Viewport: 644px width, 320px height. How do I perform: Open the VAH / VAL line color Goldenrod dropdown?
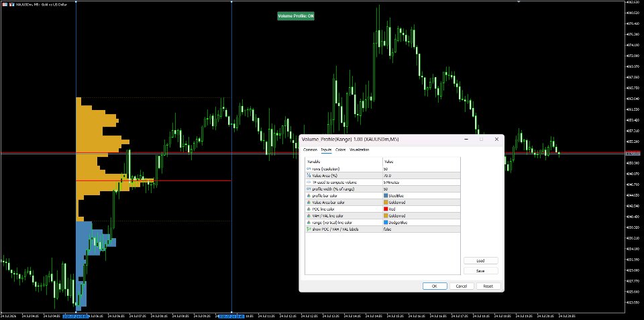[x=421, y=215]
